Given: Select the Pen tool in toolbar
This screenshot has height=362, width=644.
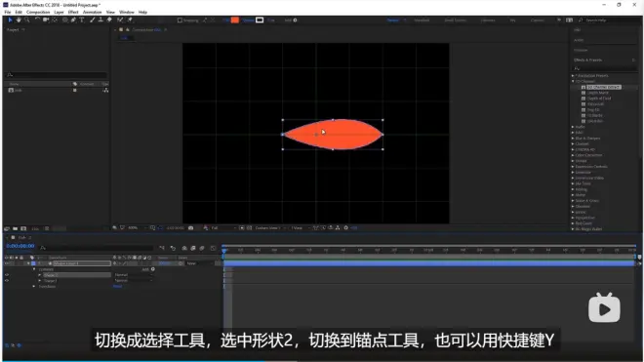Looking at the screenshot, I should click(73, 20).
